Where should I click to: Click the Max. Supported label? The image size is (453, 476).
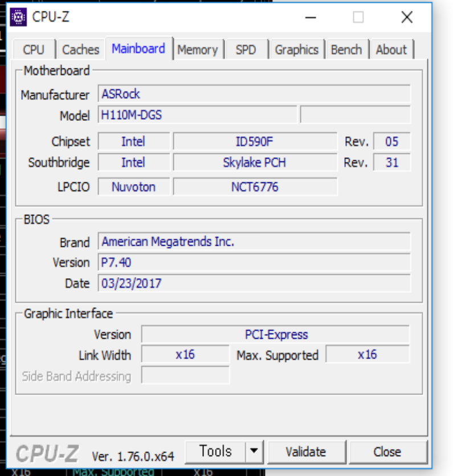[277, 356]
